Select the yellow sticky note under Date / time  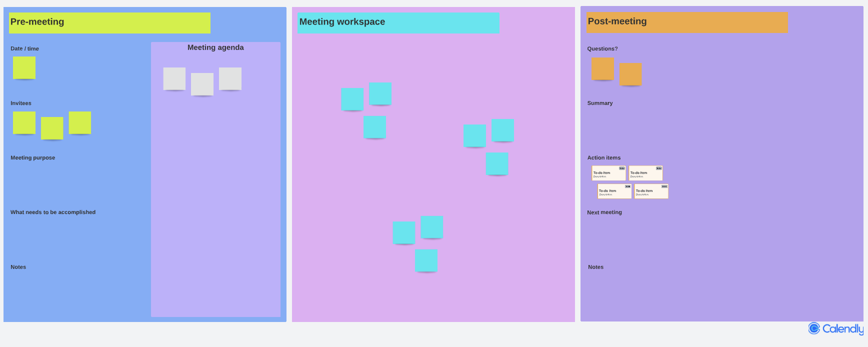click(x=24, y=67)
